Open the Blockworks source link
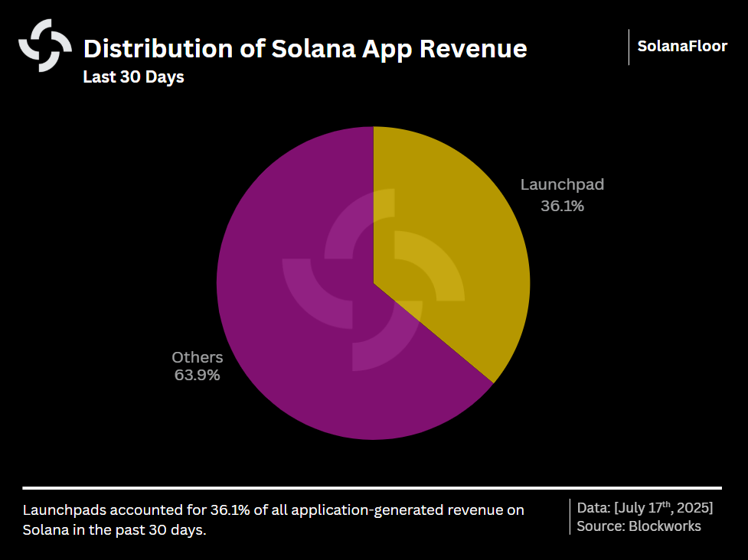 coord(639,526)
